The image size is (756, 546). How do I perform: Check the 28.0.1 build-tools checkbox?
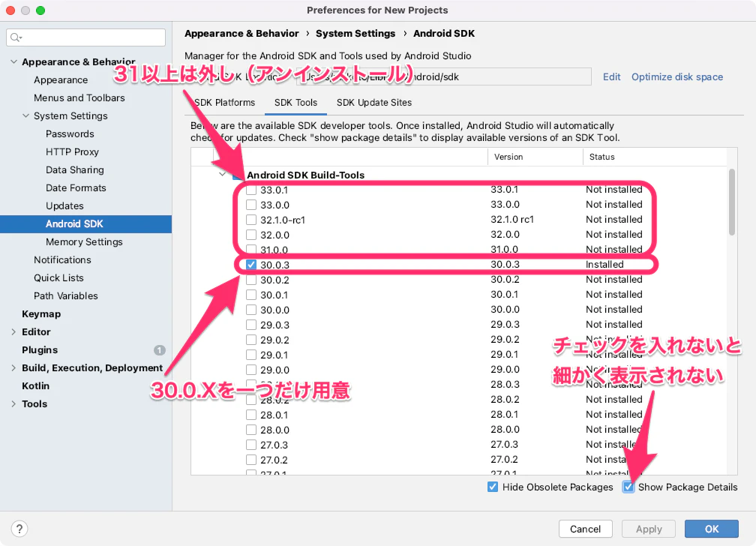click(251, 415)
